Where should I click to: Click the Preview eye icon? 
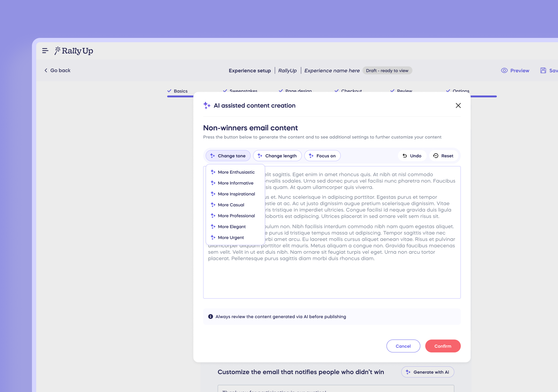[x=504, y=71]
